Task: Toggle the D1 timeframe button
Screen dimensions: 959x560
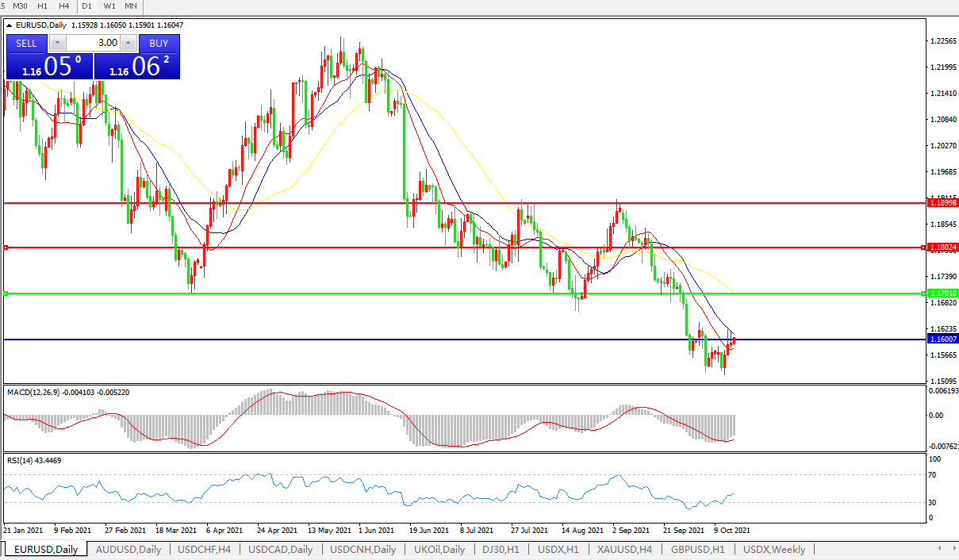Action: (87, 6)
